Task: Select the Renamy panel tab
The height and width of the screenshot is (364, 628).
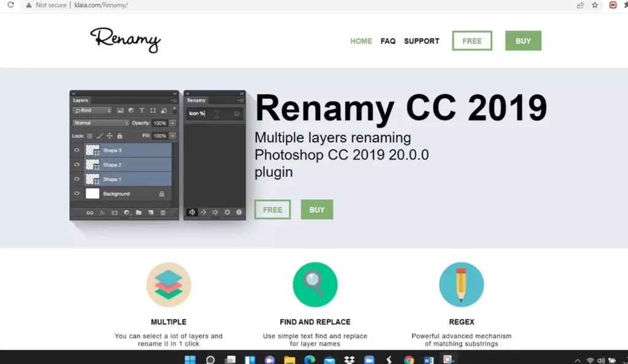Action: click(196, 100)
